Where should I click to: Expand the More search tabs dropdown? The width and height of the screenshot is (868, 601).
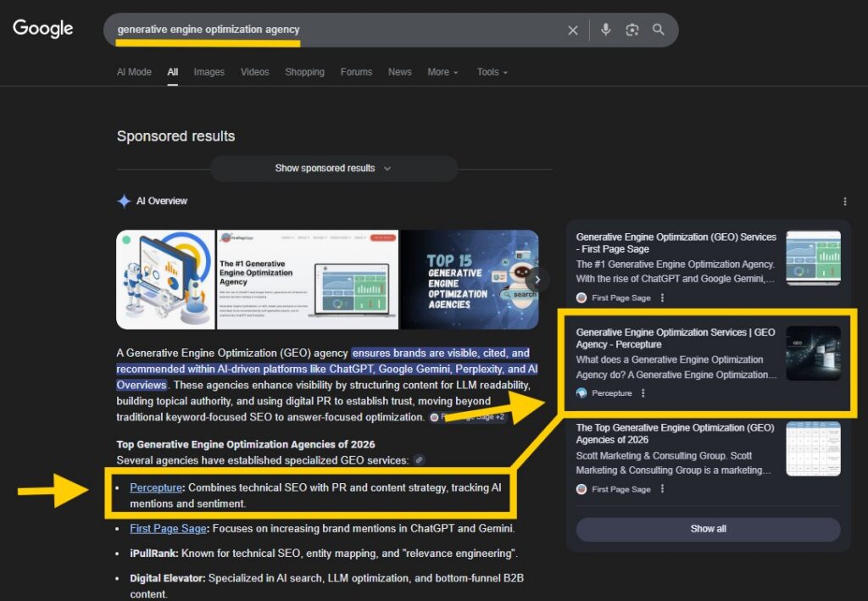[x=442, y=72]
